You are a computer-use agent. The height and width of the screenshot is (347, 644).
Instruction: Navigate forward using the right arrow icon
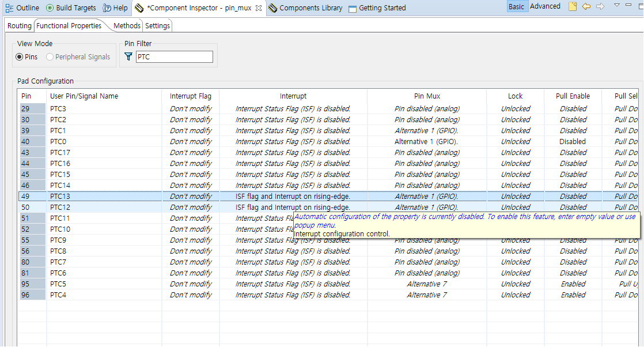[600, 6]
